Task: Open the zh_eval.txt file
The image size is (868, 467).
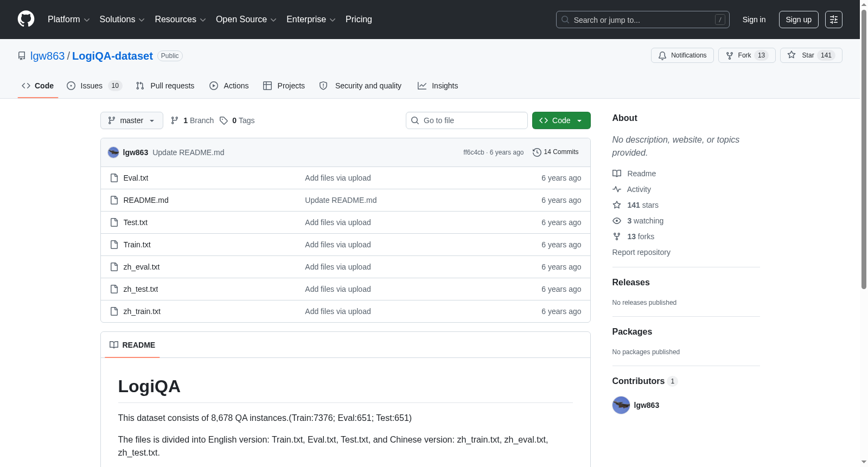Action: (x=142, y=267)
